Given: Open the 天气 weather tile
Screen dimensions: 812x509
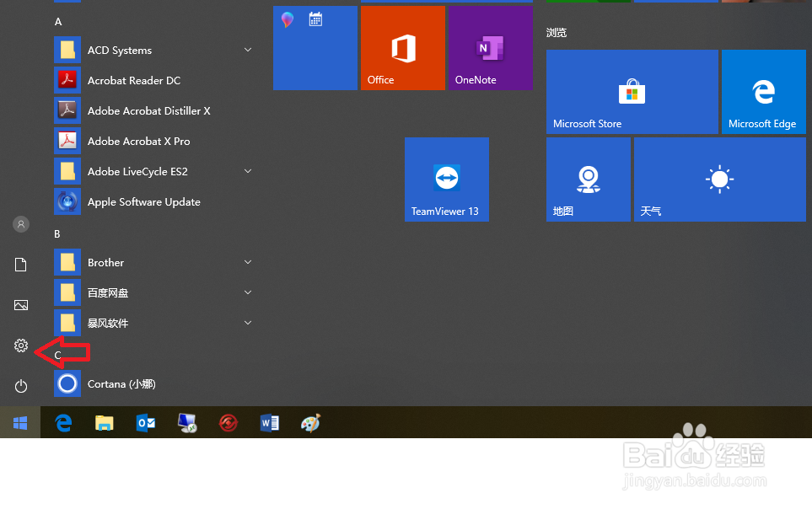Looking at the screenshot, I should click(x=720, y=179).
